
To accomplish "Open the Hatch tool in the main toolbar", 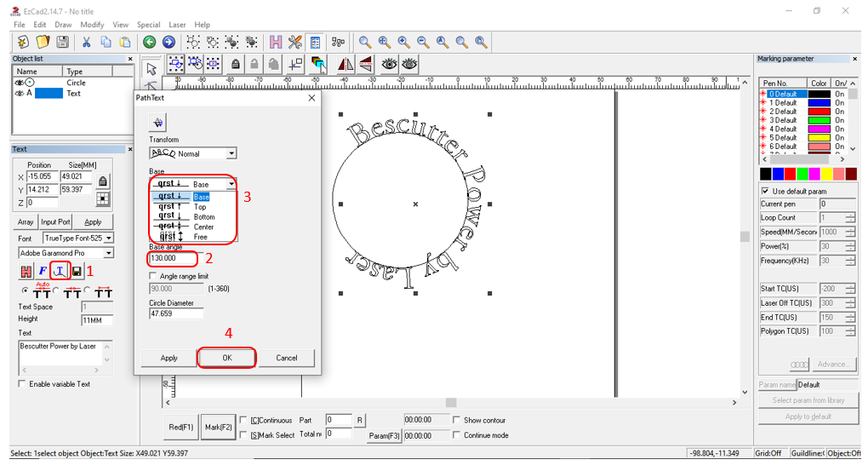I will pyautogui.click(x=276, y=42).
